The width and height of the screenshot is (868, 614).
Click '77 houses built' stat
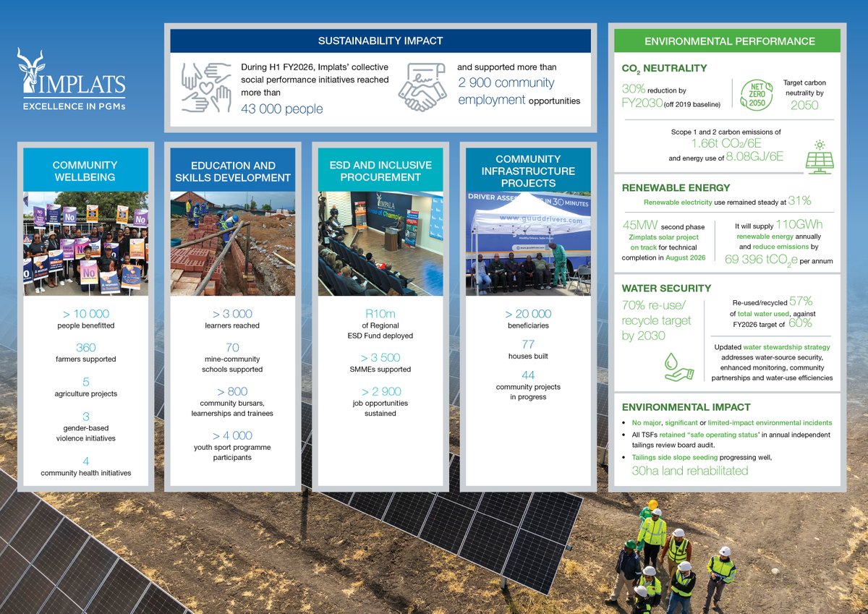click(528, 349)
